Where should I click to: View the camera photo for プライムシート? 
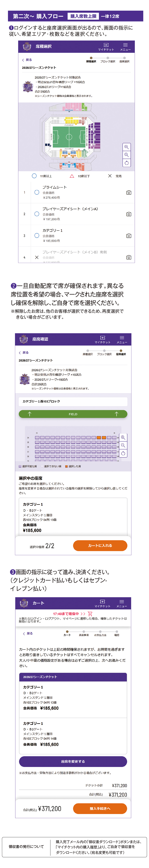(128, 192)
